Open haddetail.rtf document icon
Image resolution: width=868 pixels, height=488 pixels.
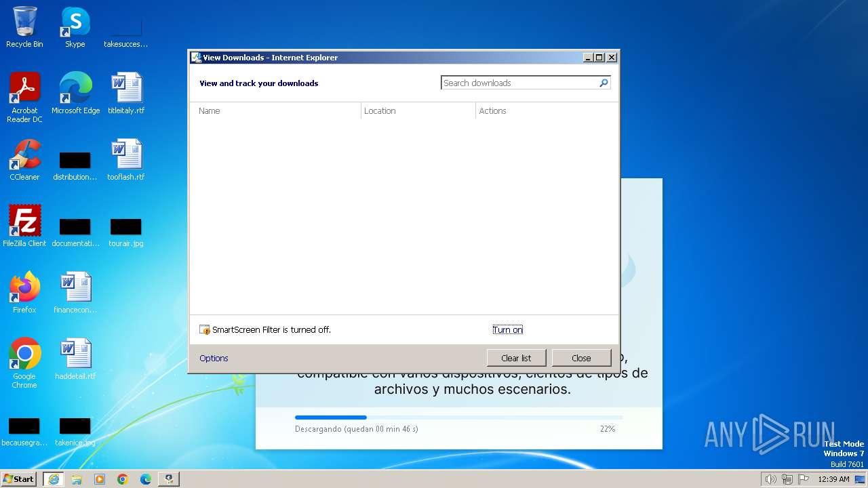pos(75,359)
